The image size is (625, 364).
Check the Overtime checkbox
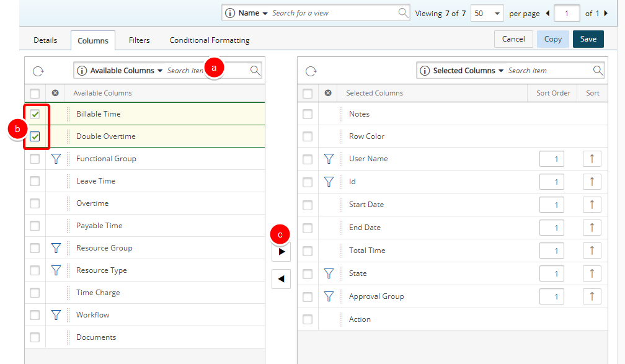(x=35, y=203)
